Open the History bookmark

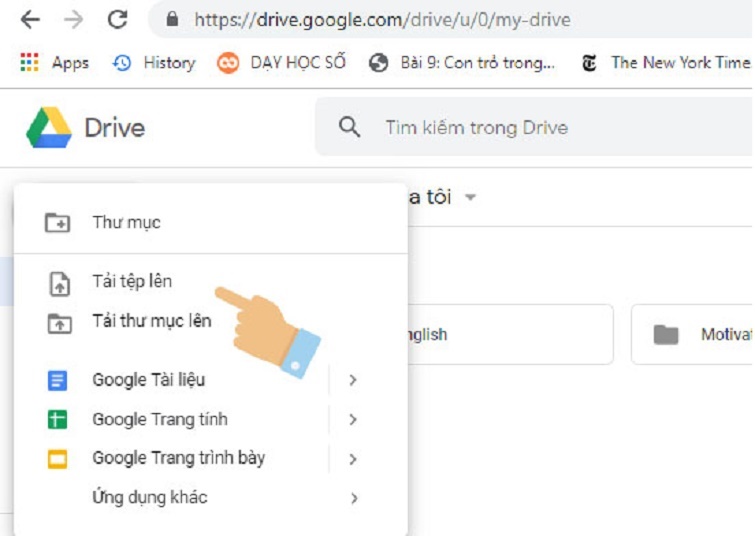[x=169, y=63]
